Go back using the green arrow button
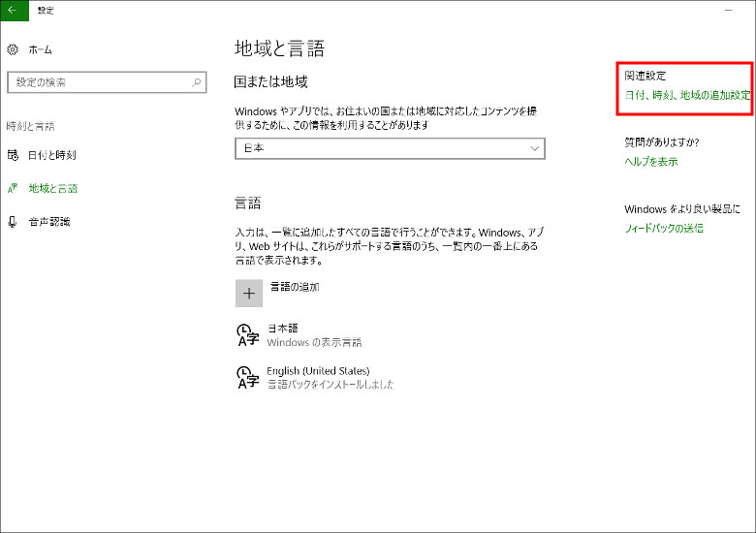Viewport: 756px width, 533px height. [x=14, y=10]
